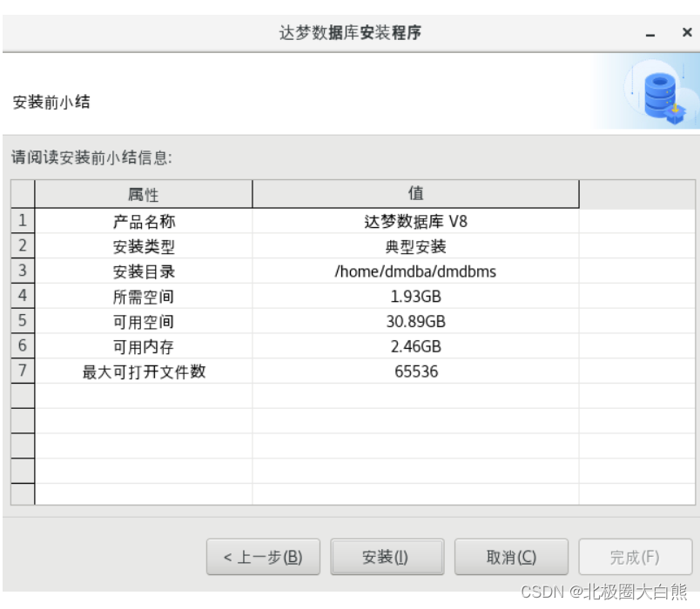Click the 请阅读安装前小结信息 instruction label
This screenshot has height=609, width=700.
click(x=91, y=157)
